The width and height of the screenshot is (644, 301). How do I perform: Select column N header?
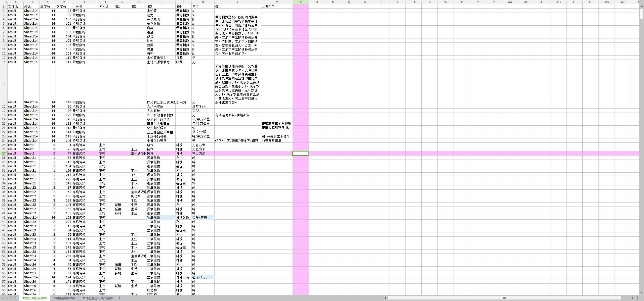tap(301, 2)
